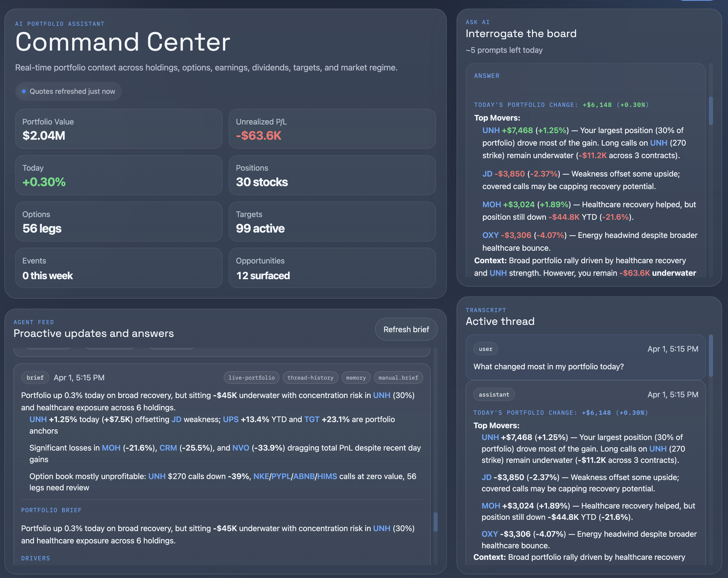Click the user role chip in Active thread
Image resolution: width=728 pixels, height=578 pixels.
(485, 349)
